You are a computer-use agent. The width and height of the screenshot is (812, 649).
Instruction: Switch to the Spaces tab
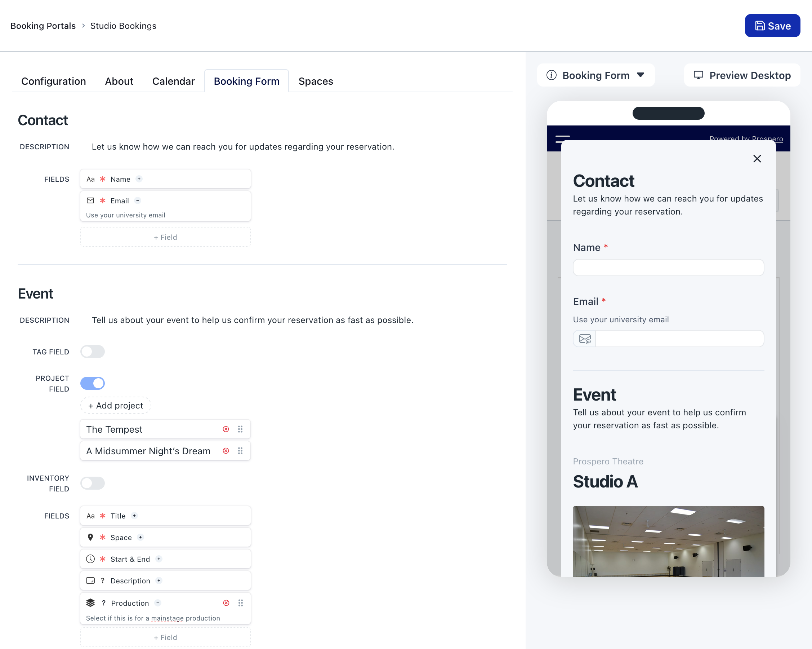(316, 81)
